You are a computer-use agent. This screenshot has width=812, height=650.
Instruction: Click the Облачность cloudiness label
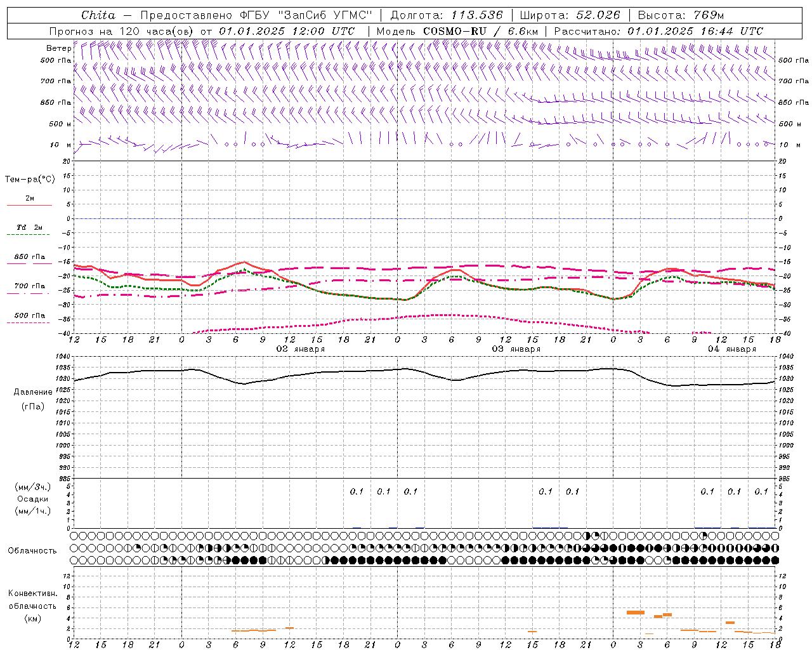32,551
